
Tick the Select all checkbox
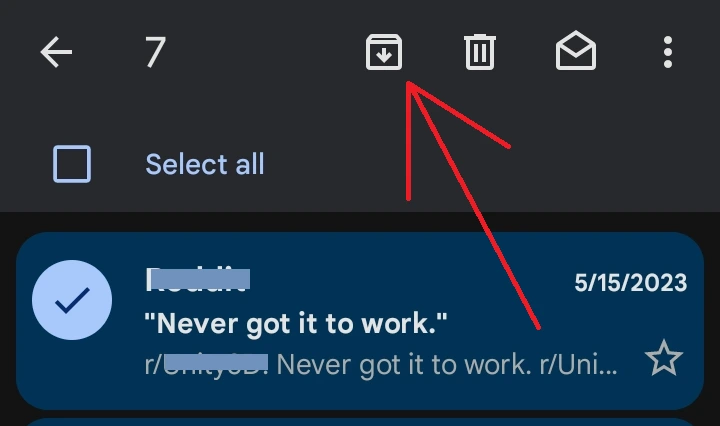[x=72, y=164]
